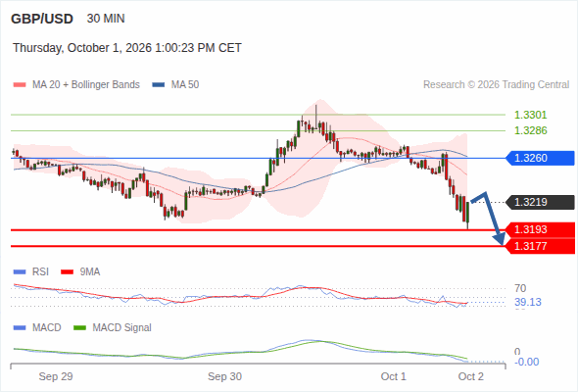The image size is (578, 392).
Task: Click the Sep 29 date axis label
Action: click(x=56, y=376)
